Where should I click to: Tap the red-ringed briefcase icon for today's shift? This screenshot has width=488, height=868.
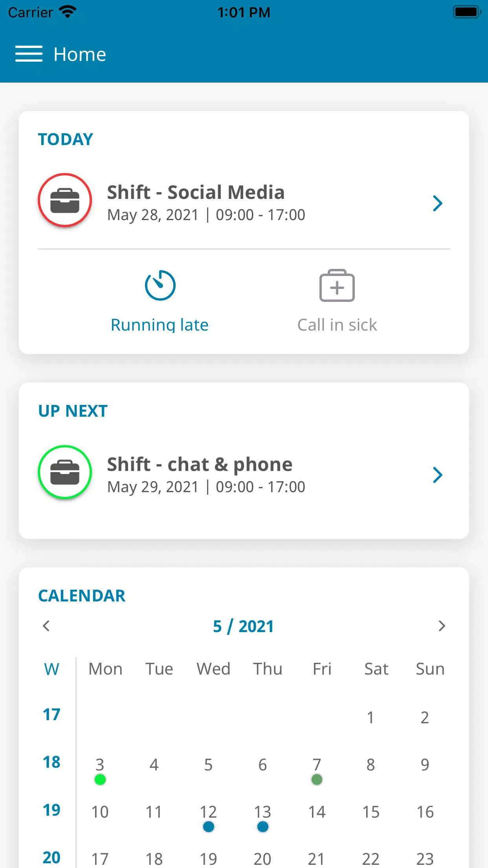(65, 200)
